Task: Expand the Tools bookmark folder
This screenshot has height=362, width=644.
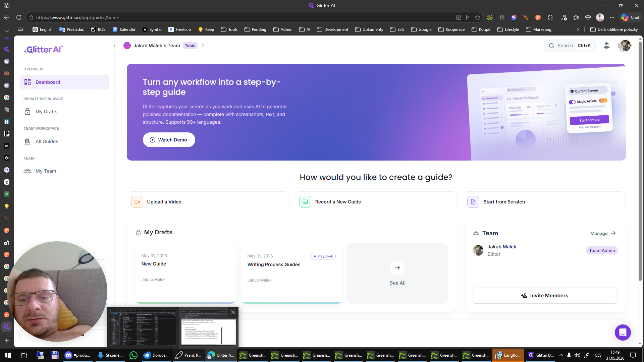Action: point(229,29)
